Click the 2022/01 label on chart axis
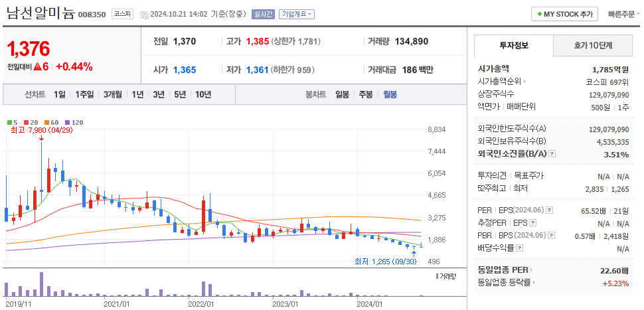The image size is (644, 310). tap(201, 304)
